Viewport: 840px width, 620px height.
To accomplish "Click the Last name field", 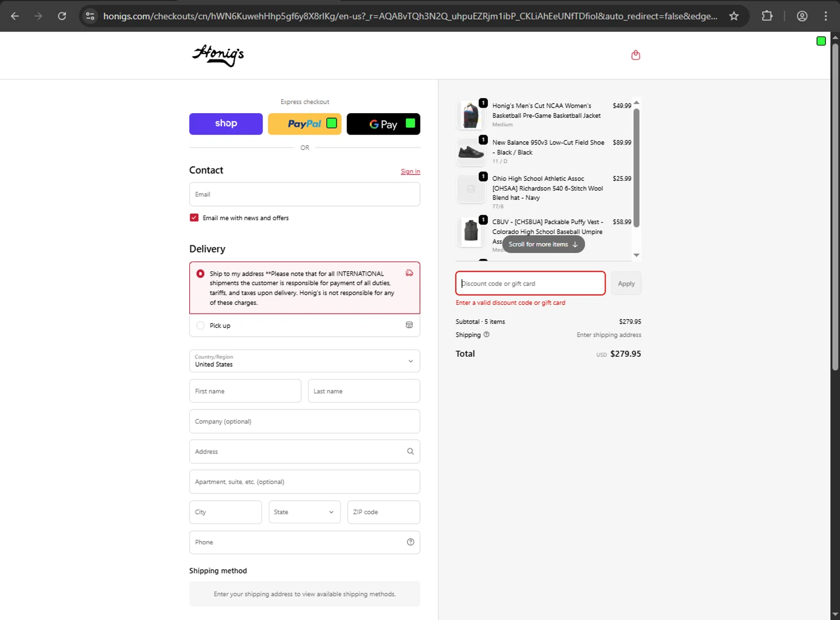I will click(x=364, y=391).
